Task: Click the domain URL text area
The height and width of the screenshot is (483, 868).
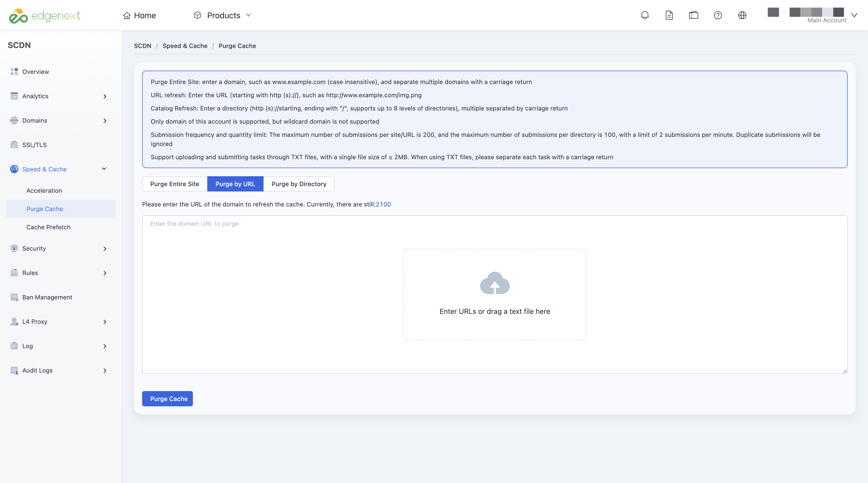Action: (495, 294)
